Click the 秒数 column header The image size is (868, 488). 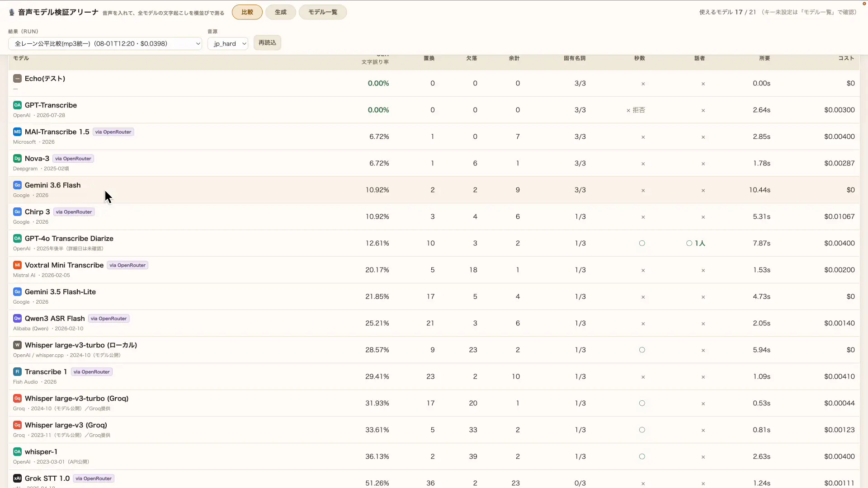click(x=639, y=58)
